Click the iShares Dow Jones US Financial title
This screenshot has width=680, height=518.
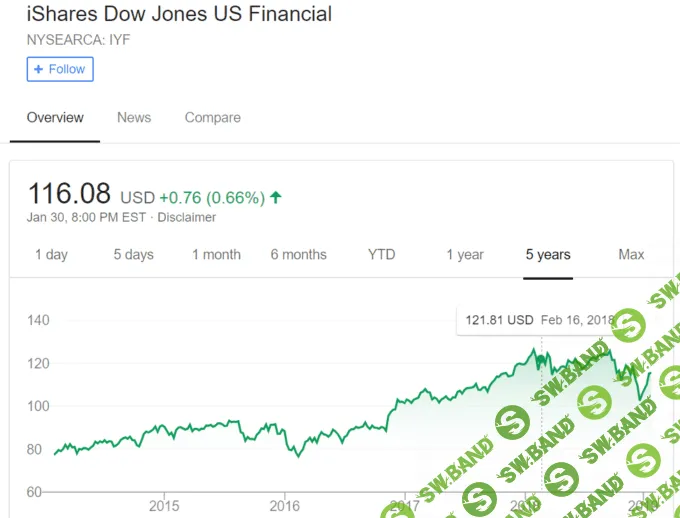pos(179,14)
